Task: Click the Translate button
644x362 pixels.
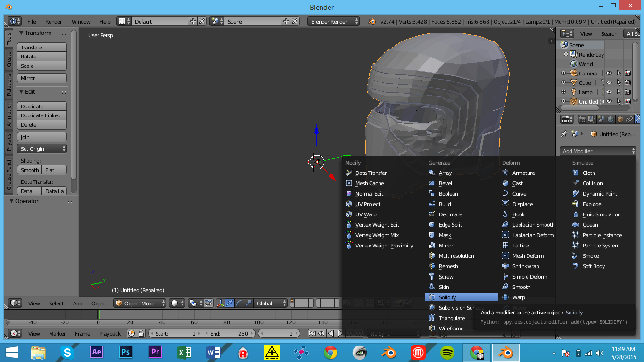Action: tap(42, 48)
